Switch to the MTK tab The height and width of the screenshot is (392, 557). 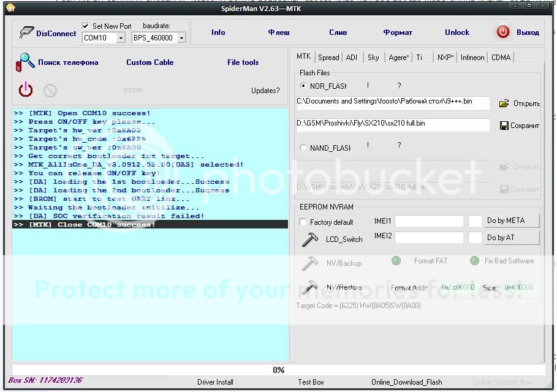(x=304, y=56)
